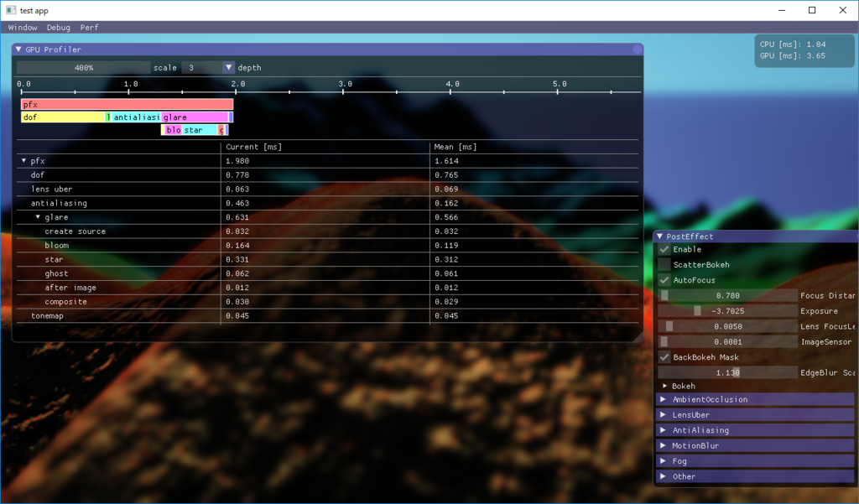Toggle the AutoFocus checkbox
Screen dimensions: 859x504
[664, 280]
